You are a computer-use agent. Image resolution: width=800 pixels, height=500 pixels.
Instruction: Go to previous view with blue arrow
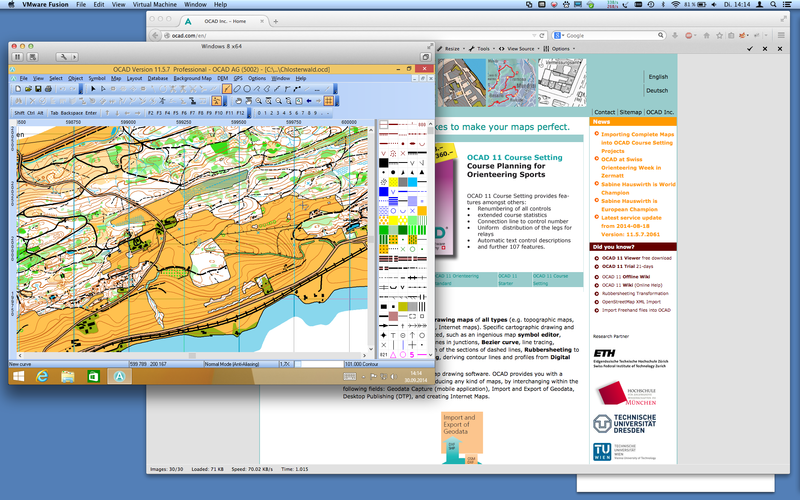(x=309, y=101)
